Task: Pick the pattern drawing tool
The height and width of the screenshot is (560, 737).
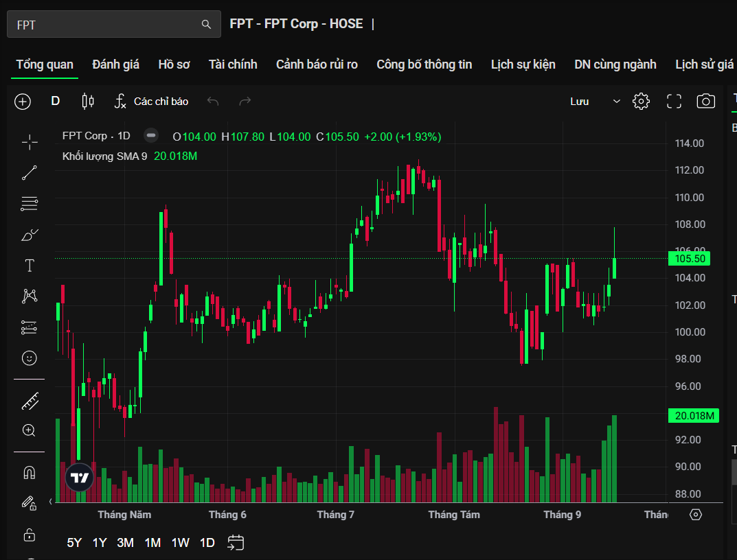Action: [30, 296]
